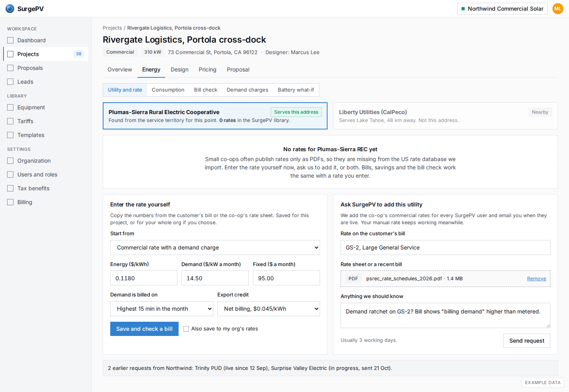
Task: Expand the "Start from" rate template dropdown
Action: [x=215, y=248]
